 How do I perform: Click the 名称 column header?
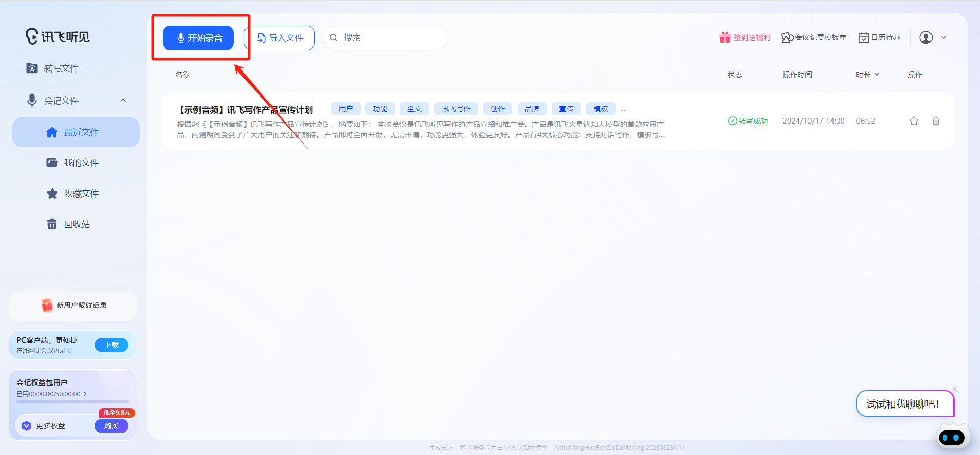point(182,75)
